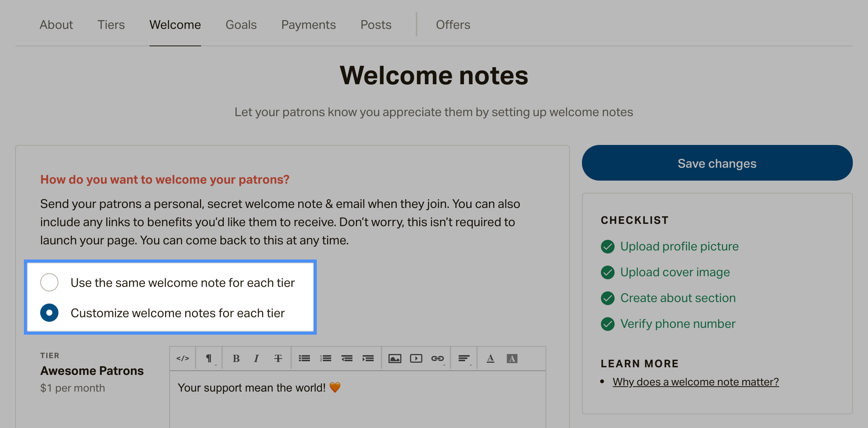Open the insert link dropdown
868x428 pixels.
coord(437,358)
